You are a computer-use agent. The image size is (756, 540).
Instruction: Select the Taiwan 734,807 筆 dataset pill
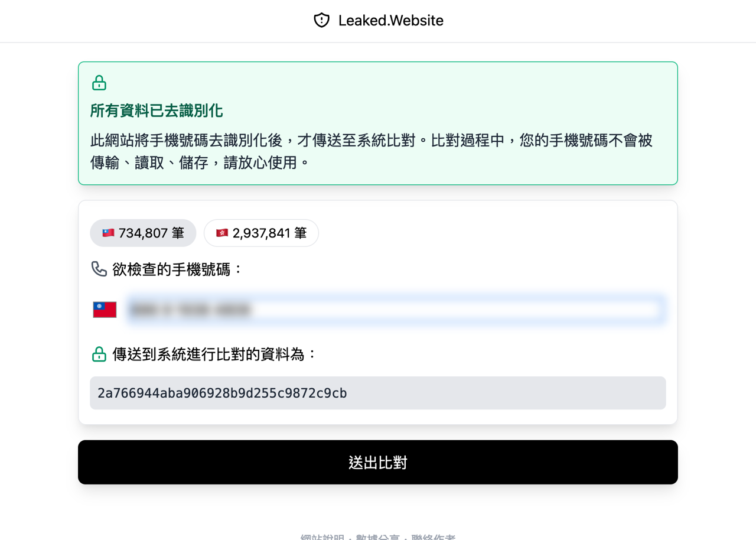(x=143, y=233)
